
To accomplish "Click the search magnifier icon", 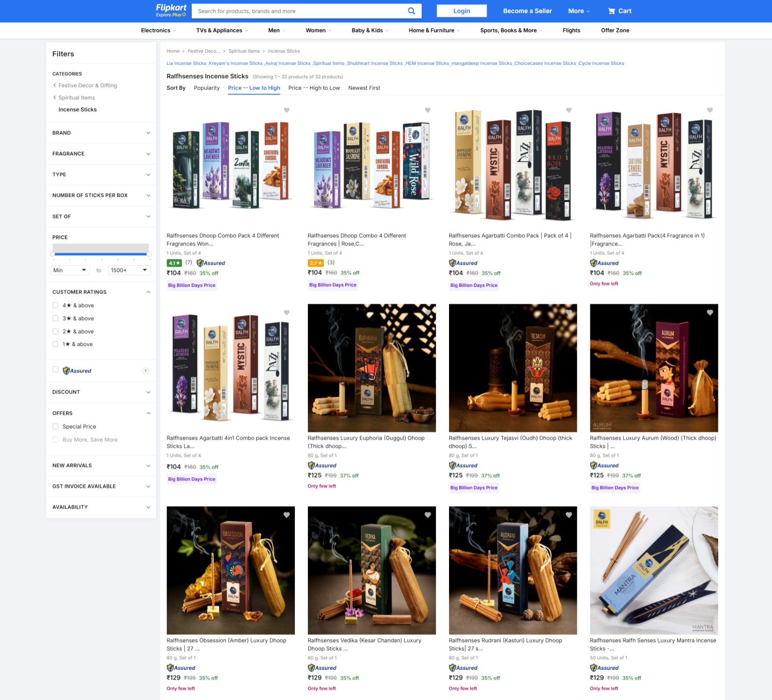I will click(x=411, y=11).
